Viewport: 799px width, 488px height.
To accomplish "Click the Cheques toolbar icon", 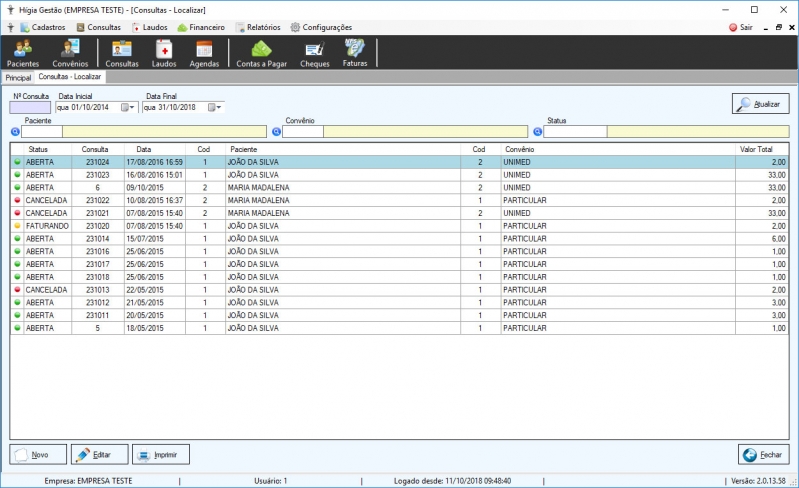I will coord(314,53).
